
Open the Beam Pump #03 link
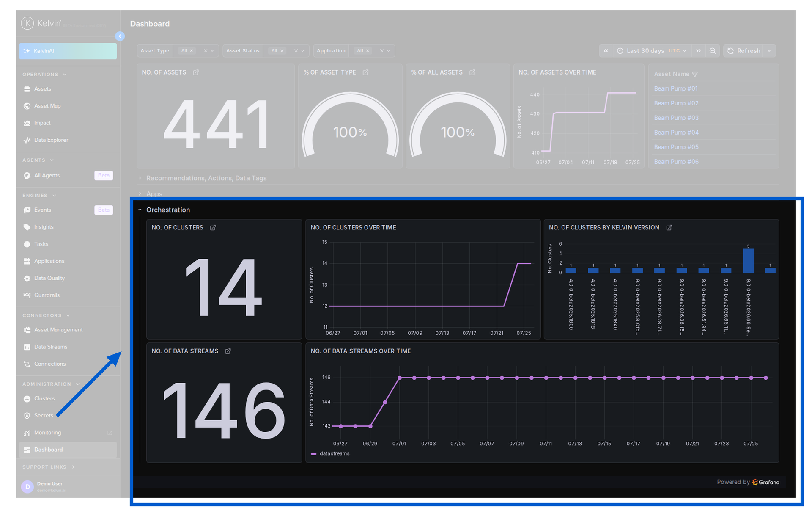(x=676, y=118)
